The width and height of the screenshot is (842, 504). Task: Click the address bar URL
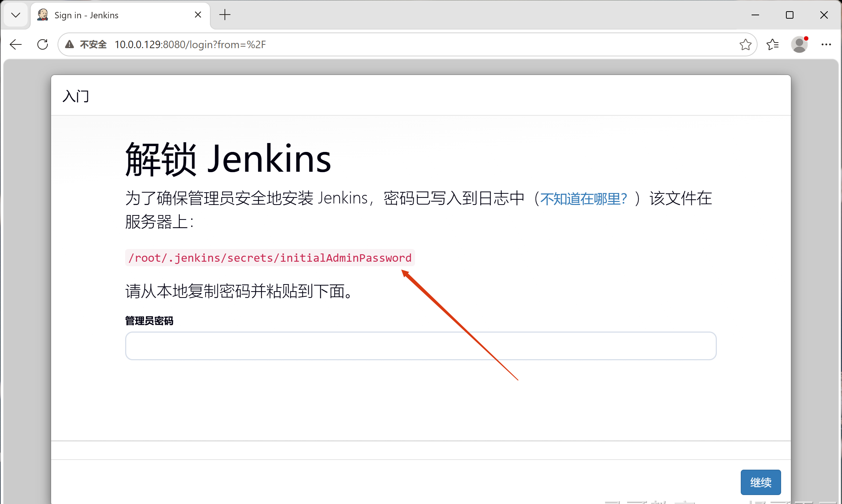click(x=190, y=44)
